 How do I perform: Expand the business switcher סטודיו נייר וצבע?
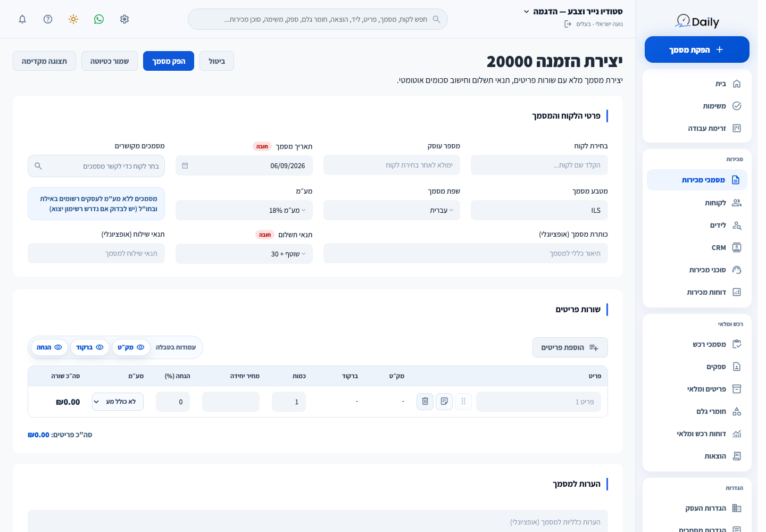(x=573, y=11)
